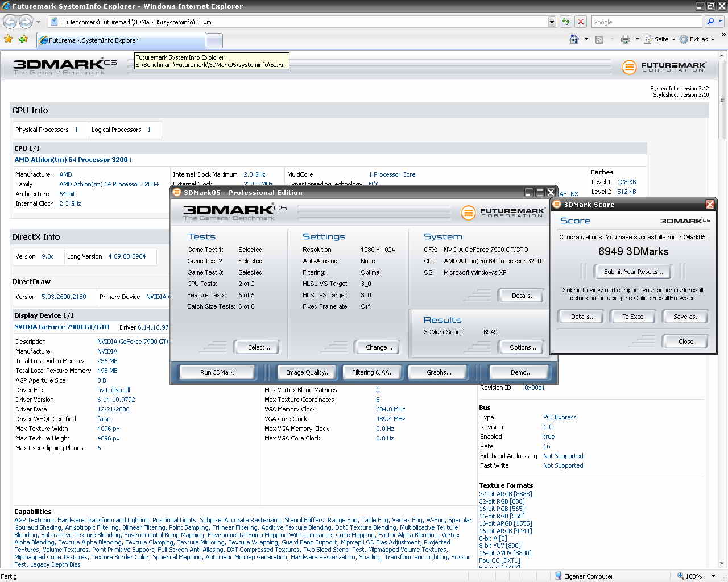Expand the toolbar overflow chevron
The height and width of the screenshot is (582, 728).
pos(723,35)
